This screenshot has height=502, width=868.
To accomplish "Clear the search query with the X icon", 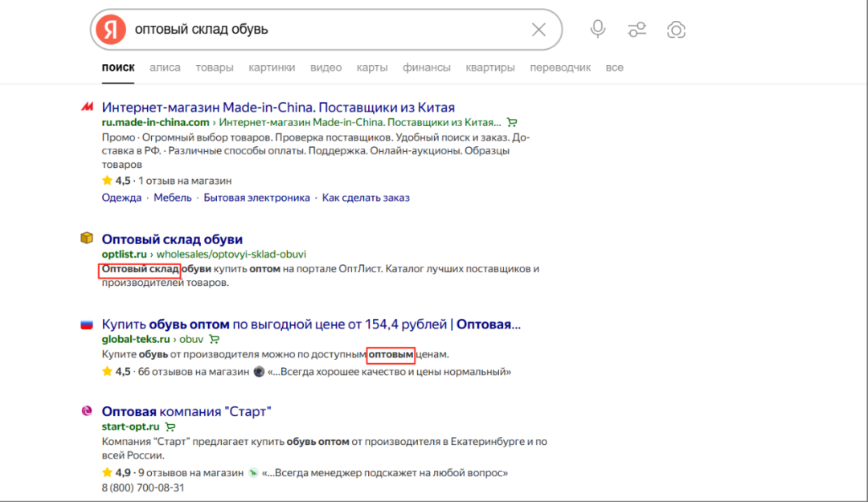I will point(538,30).
